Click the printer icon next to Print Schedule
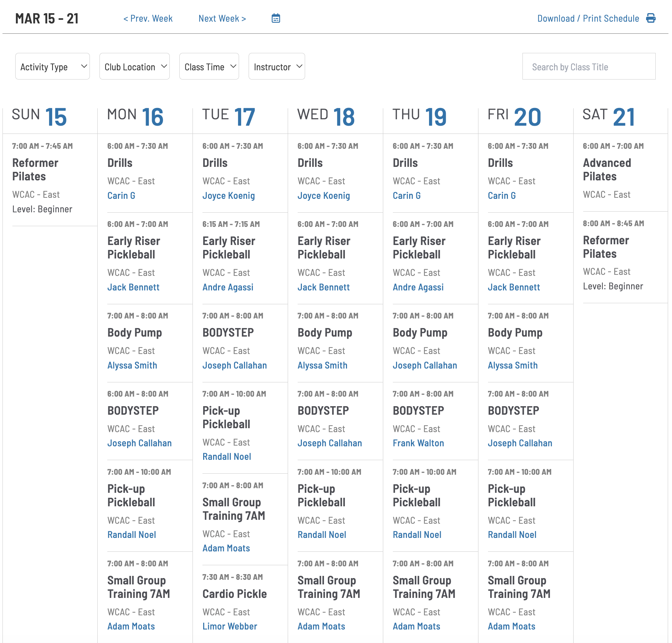This screenshot has height=643, width=672. click(x=651, y=18)
